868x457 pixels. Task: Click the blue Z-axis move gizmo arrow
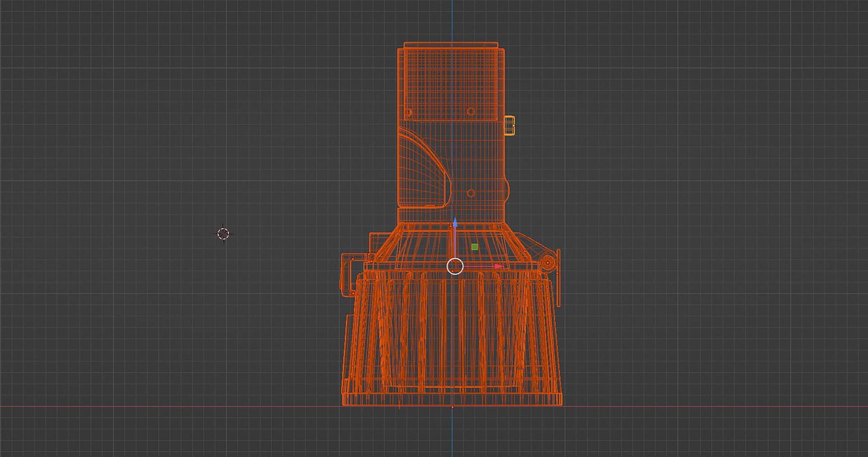(x=455, y=222)
